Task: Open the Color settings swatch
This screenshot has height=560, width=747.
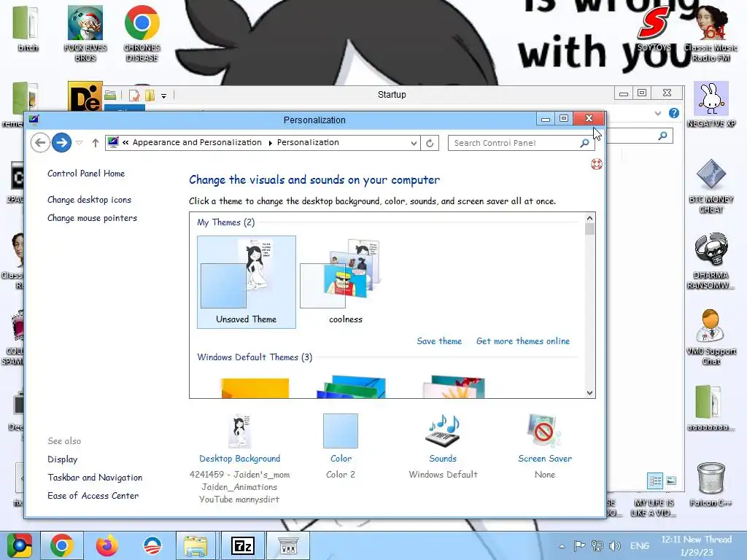Action: point(341,431)
